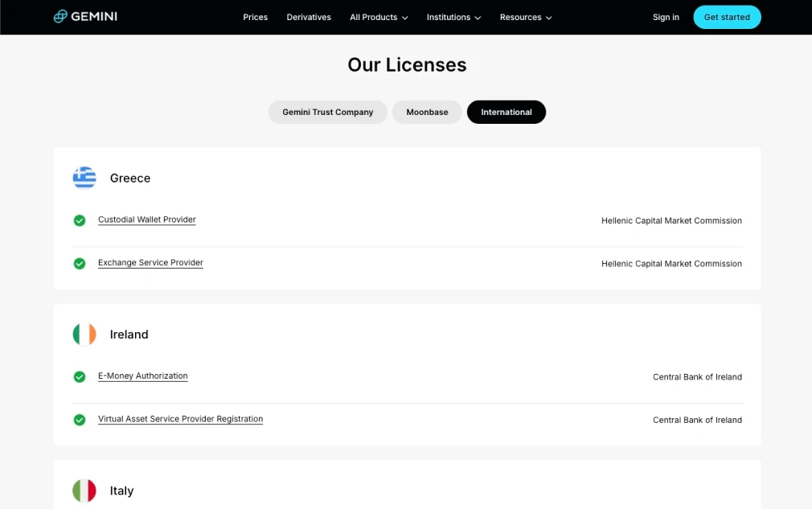
Task: Open Derivatives from the top navigation
Action: pos(309,18)
